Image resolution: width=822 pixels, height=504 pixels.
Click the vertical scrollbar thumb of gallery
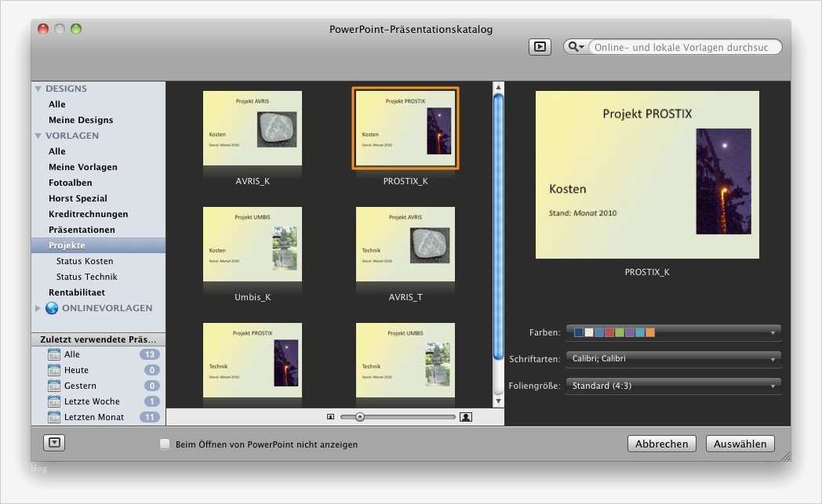pos(499,227)
